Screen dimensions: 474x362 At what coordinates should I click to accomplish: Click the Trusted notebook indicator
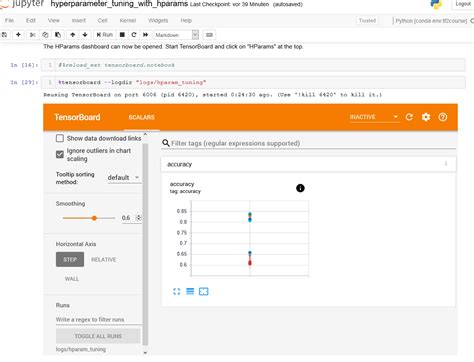pos(367,20)
